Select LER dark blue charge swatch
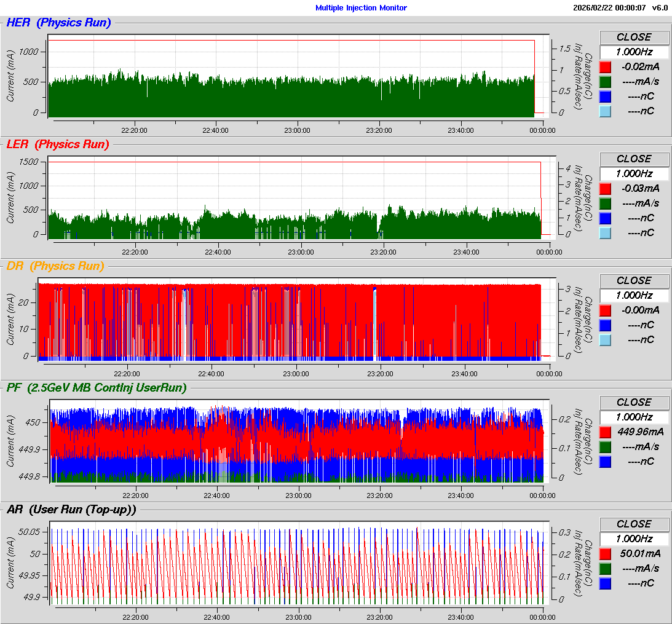672x624 pixels. coord(605,218)
